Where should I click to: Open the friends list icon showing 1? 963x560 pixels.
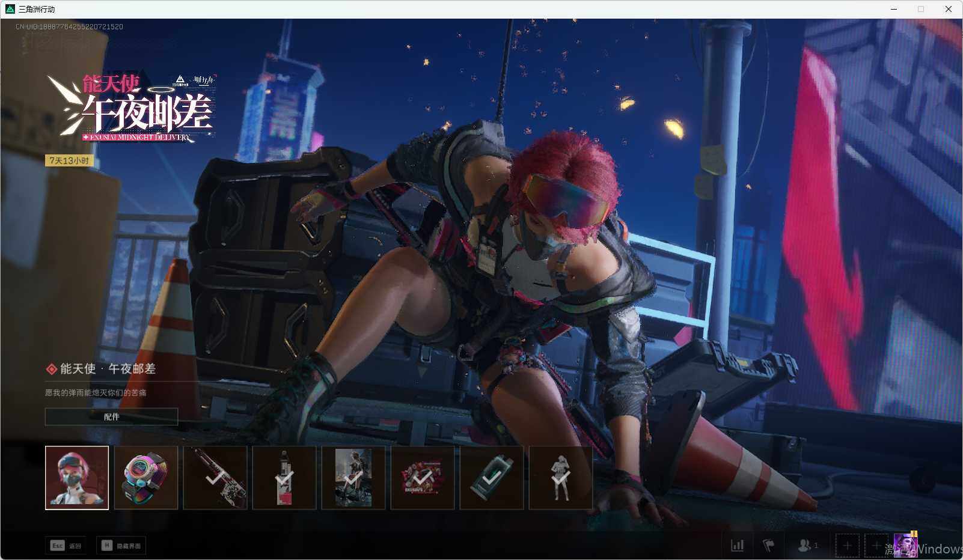coord(807,546)
